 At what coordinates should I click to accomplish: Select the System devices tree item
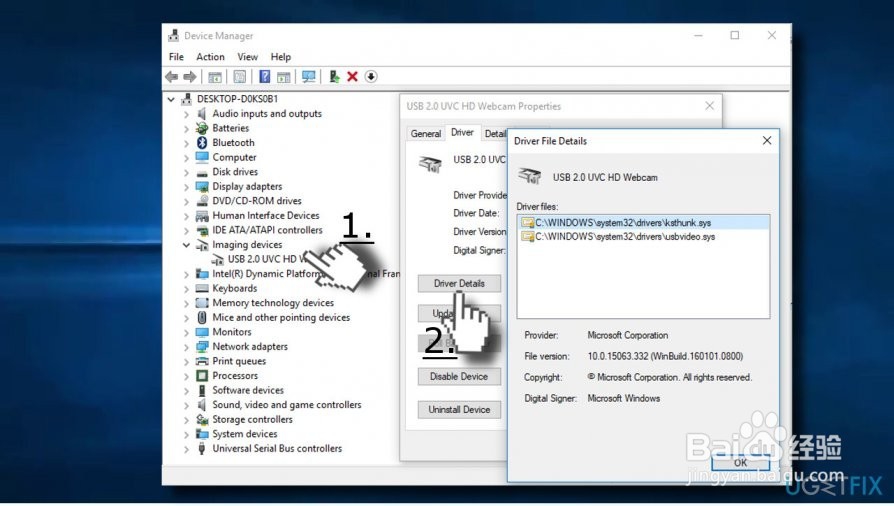coord(245,434)
